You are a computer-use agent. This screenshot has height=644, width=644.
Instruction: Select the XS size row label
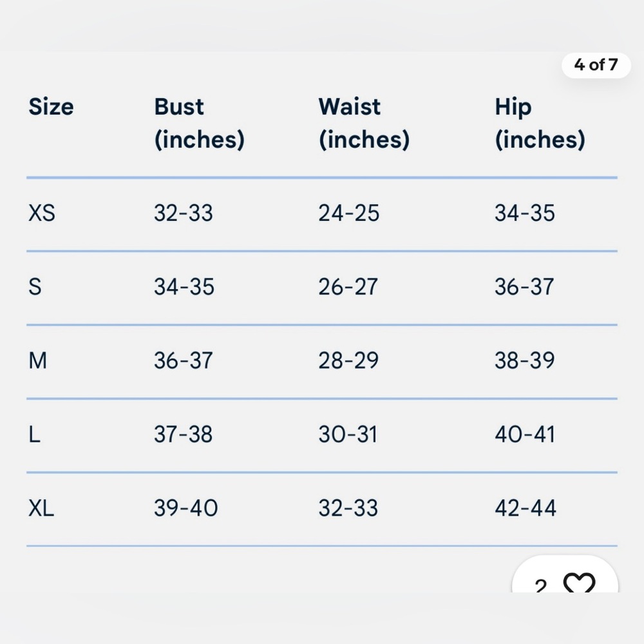(41, 213)
